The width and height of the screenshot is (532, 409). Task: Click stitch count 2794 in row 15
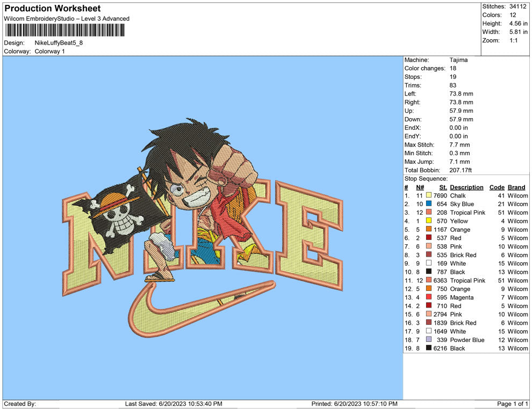pos(440,314)
